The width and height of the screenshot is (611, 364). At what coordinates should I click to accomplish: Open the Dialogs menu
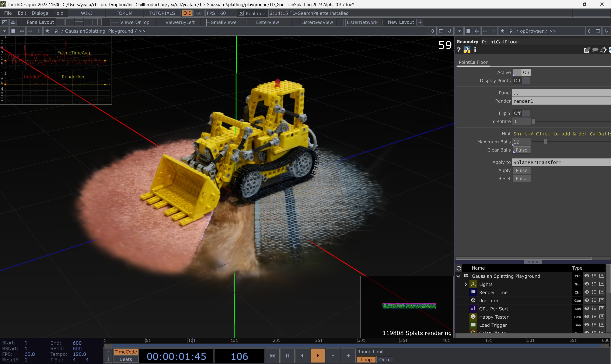click(40, 13)
